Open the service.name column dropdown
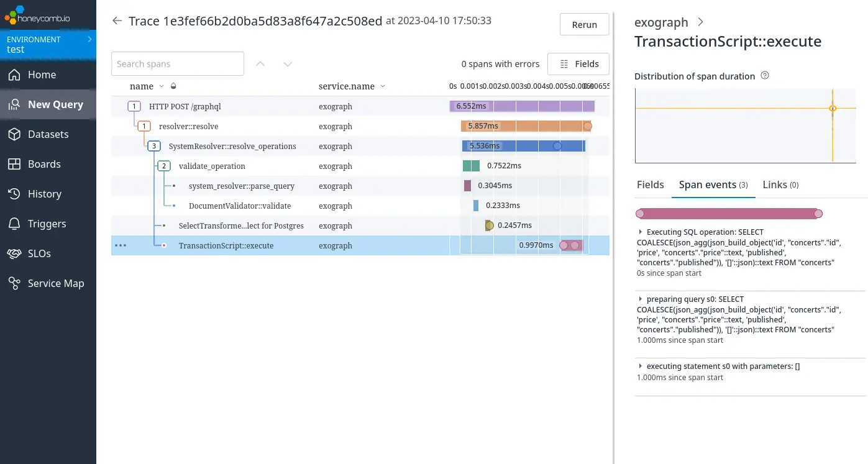 382,86
